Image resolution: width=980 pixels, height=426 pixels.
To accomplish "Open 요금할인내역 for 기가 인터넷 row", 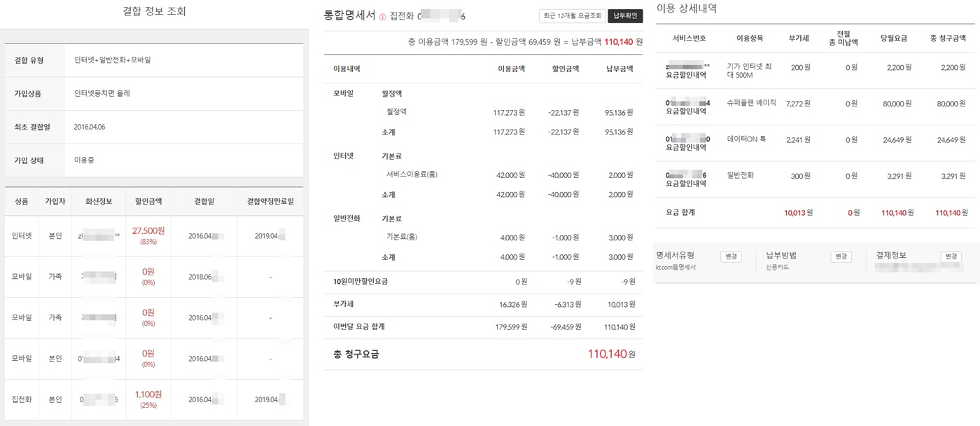I will coord(686,74).
